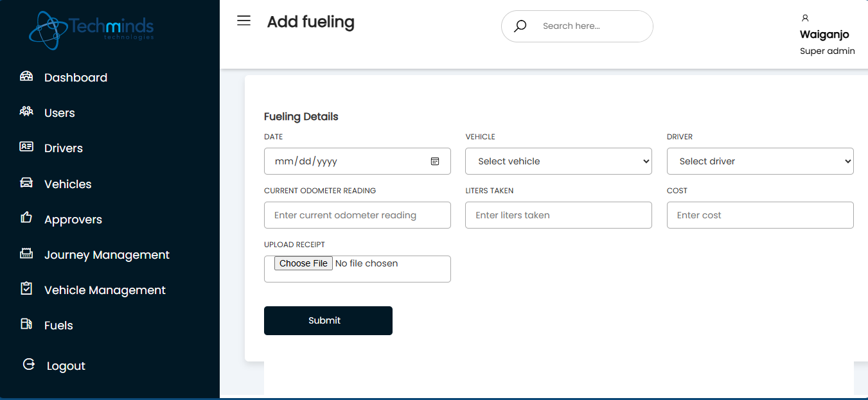Click the Choose File button
Screen dimensions: 868x400
(x=303, y=263)
